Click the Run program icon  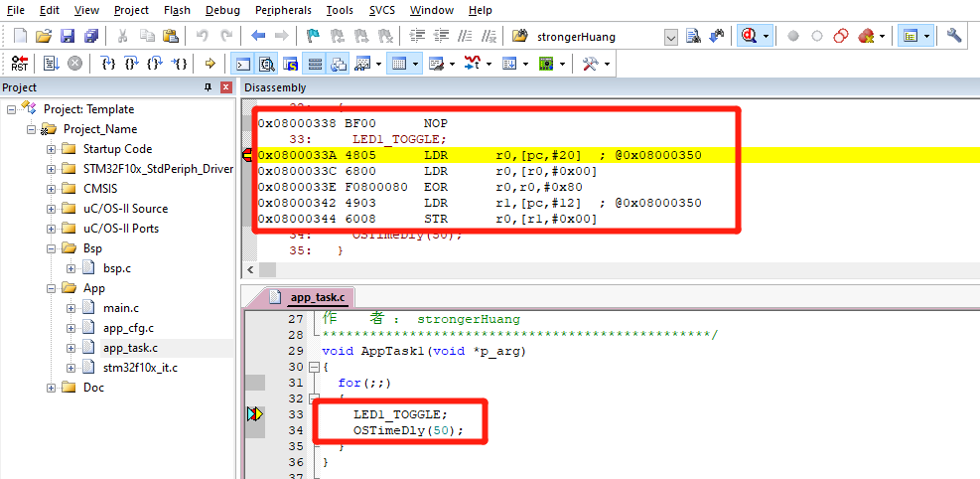[x=50, y=64]
